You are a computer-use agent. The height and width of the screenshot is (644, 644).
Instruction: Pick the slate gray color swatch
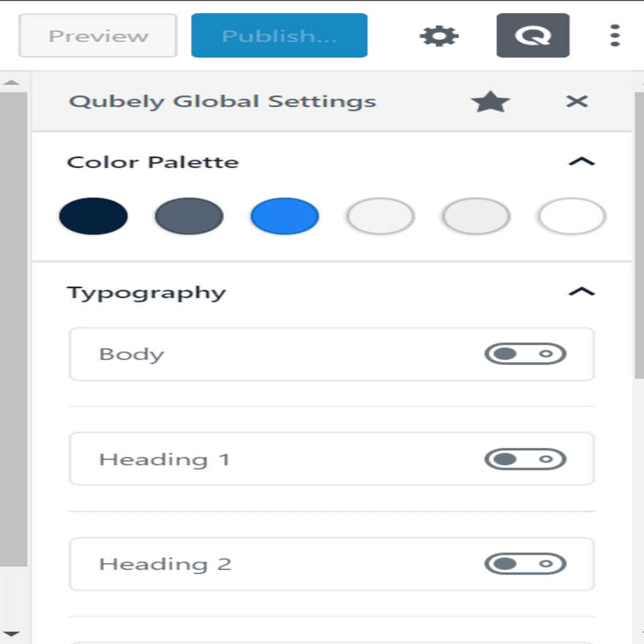(189, 216)
